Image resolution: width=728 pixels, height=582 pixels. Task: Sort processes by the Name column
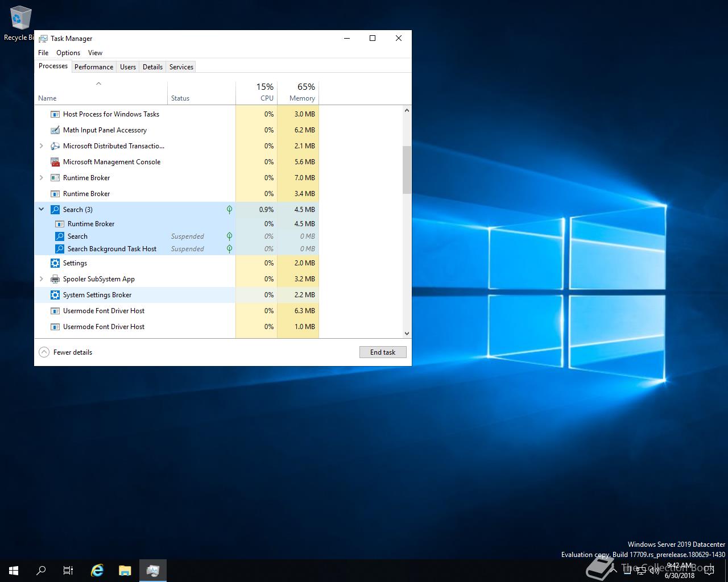pos(101,93)
